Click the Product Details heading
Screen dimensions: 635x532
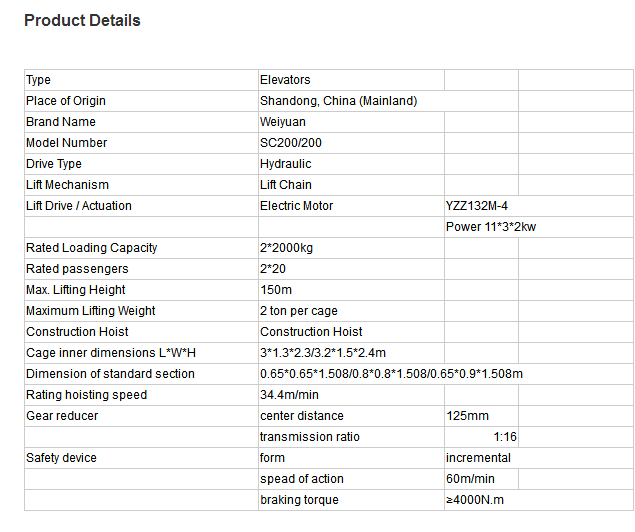[x=82, y=21]
